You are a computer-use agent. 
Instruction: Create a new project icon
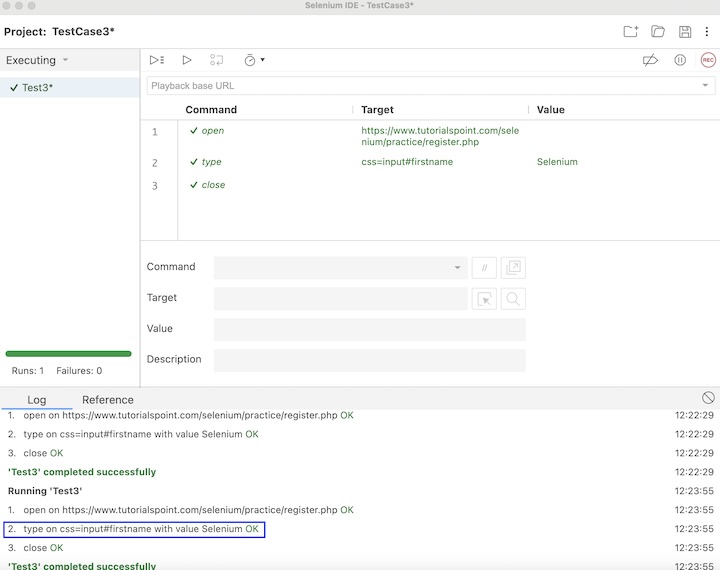coord(631,32)
